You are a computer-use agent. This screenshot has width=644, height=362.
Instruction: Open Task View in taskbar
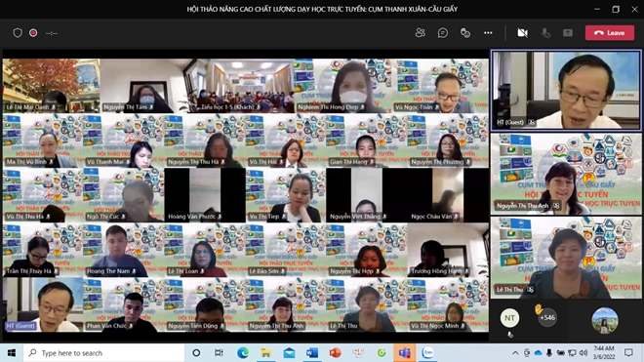219,353
